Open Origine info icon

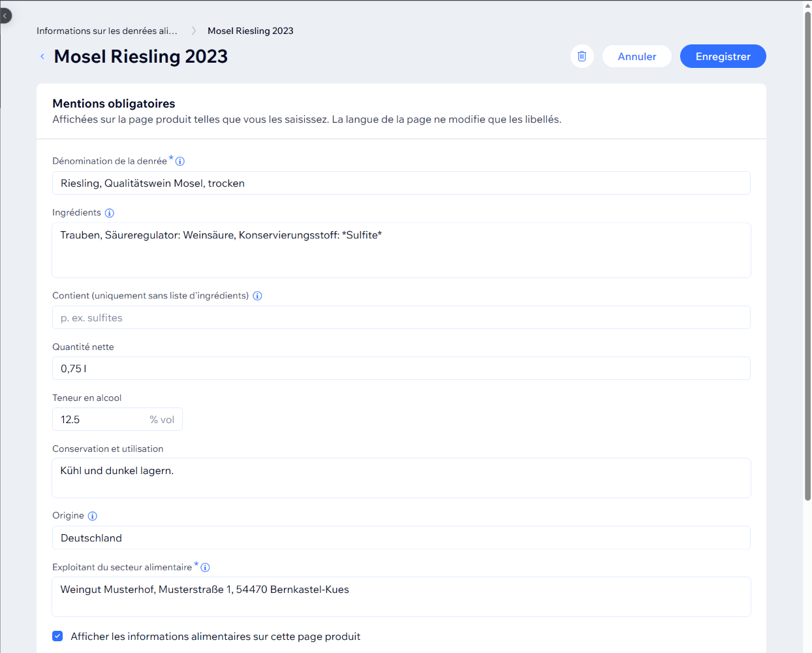(x=93, y=516)
